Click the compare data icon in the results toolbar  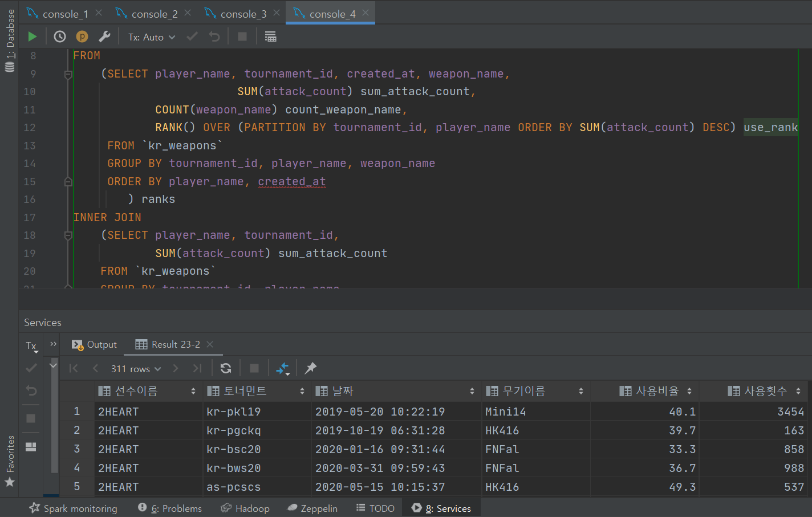tap(283, 369)
